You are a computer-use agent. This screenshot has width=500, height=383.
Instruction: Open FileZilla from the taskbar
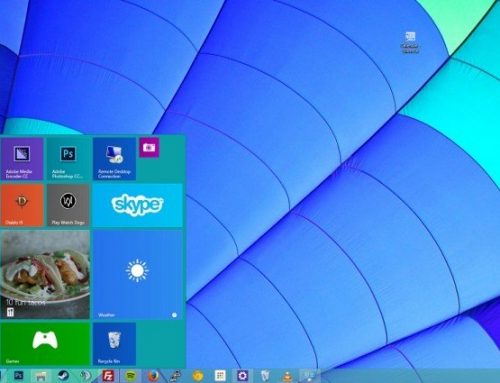tap(108, 376)
